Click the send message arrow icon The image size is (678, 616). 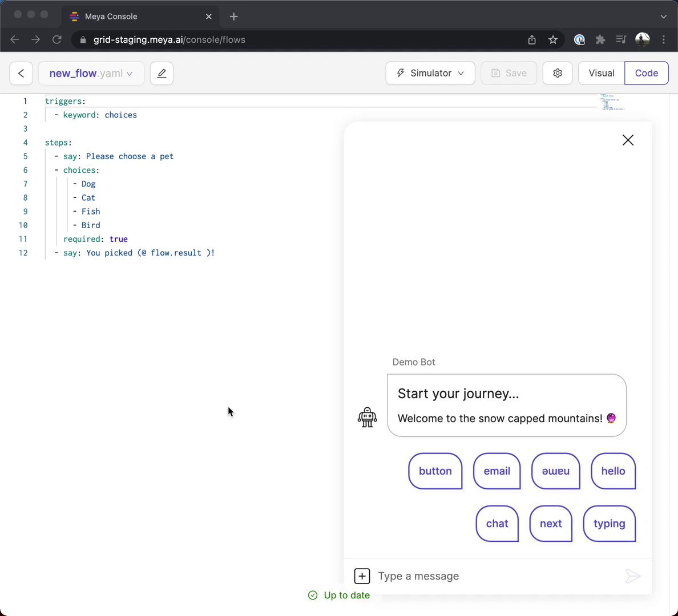click(x=633, y=576)
